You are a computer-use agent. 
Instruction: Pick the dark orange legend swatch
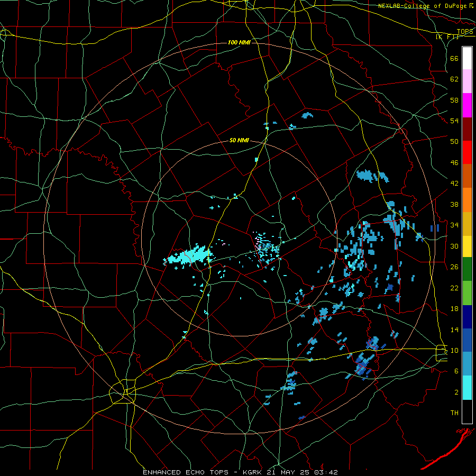[x=467, y=176]
